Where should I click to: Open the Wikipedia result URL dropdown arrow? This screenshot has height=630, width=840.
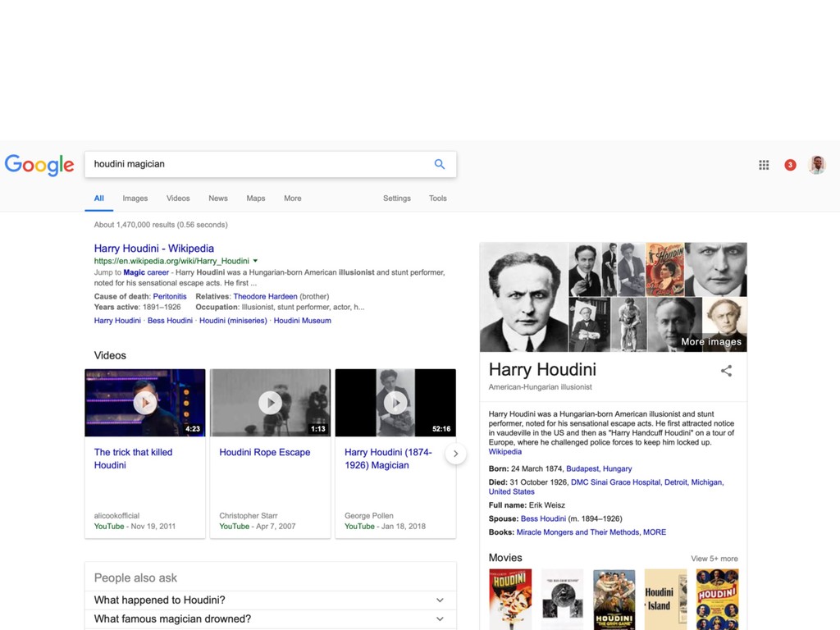(256, 261)
